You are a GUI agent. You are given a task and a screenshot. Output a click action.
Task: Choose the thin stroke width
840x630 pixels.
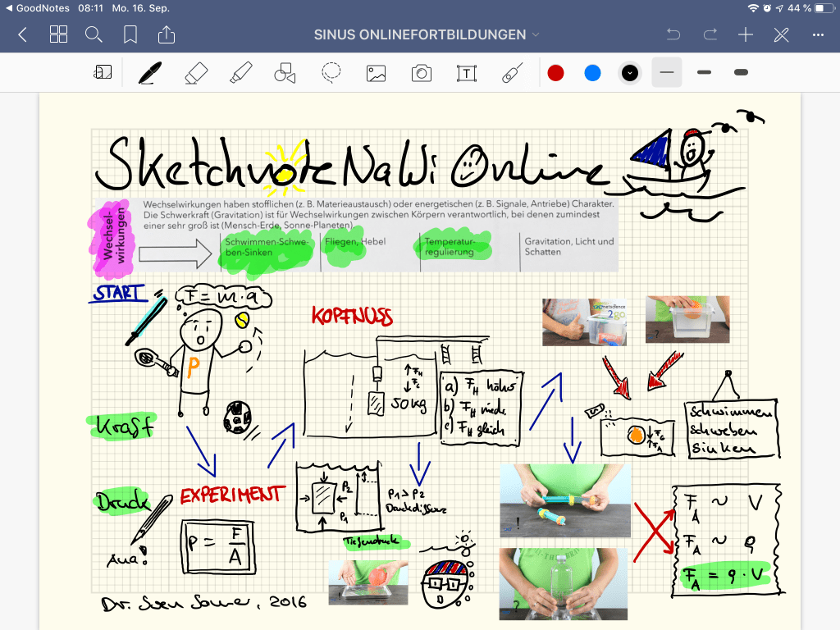pyautogui.click(x=667, y=73)
